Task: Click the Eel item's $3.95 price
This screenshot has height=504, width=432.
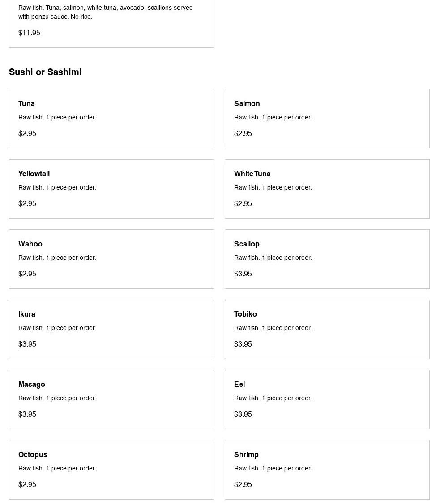Action: point(243,414)
